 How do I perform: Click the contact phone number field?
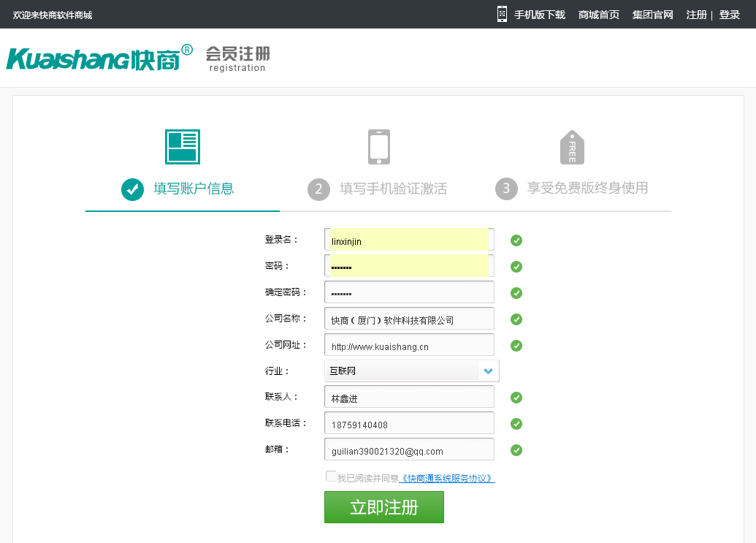coord(409,424)
